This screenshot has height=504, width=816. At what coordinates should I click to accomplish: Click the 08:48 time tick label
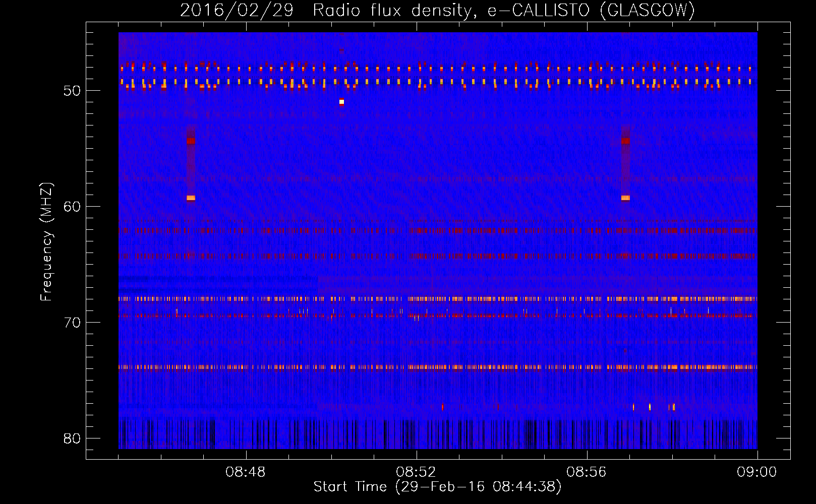click(x=246, y=472)
